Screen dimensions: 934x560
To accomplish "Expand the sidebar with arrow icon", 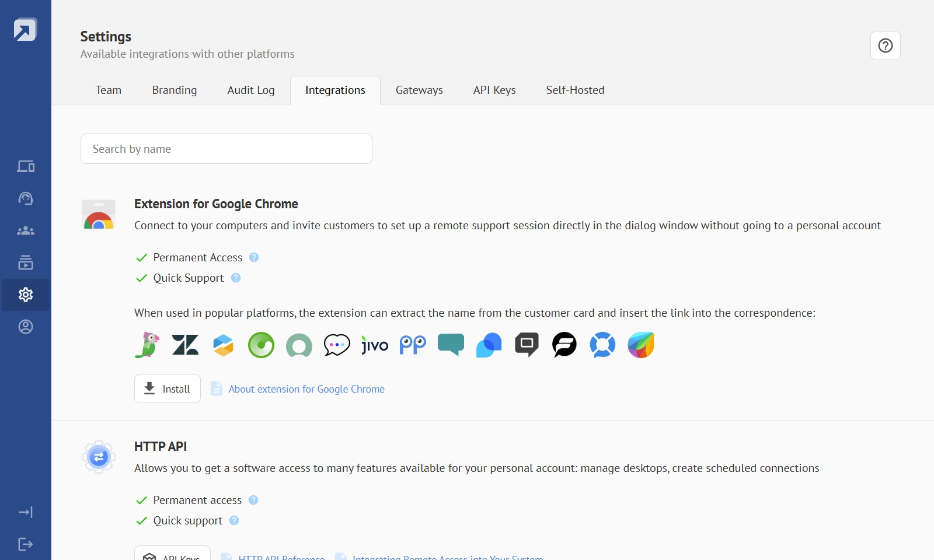I will click(x=26, y=512).
